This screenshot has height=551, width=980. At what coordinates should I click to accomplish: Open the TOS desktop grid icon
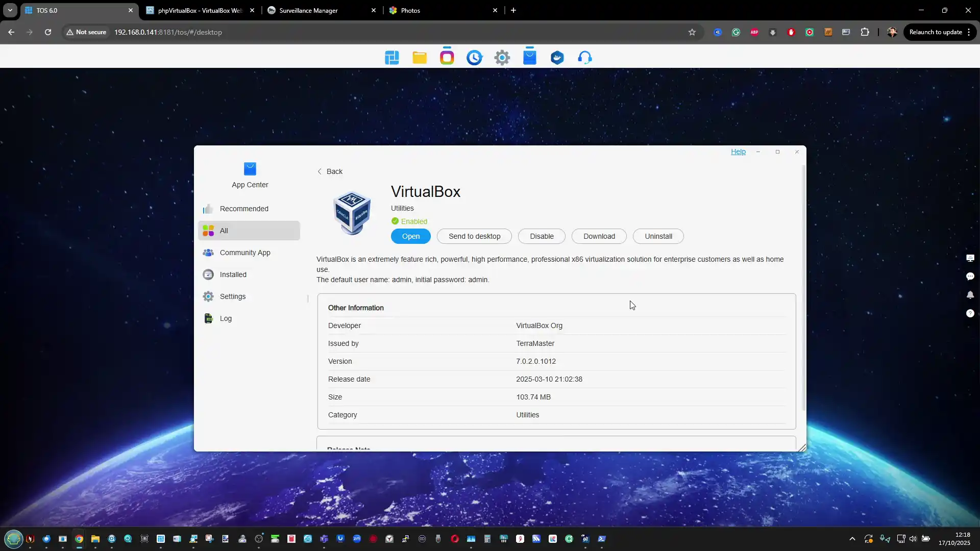392,58
